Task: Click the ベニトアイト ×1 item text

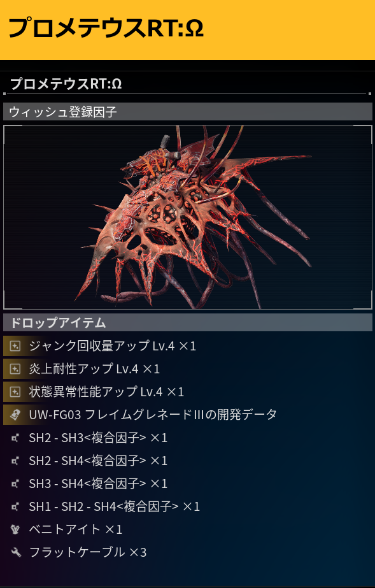Action: coord(76,529)
